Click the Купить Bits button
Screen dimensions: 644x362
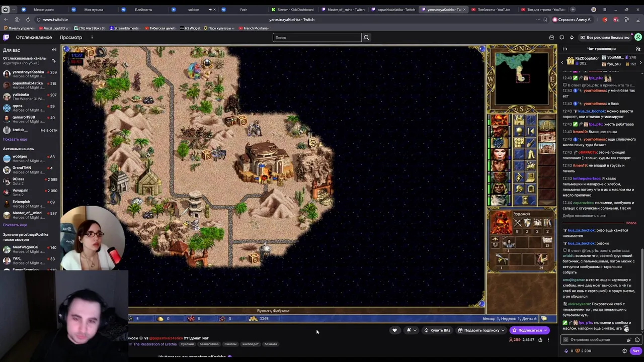click(437, 330)
